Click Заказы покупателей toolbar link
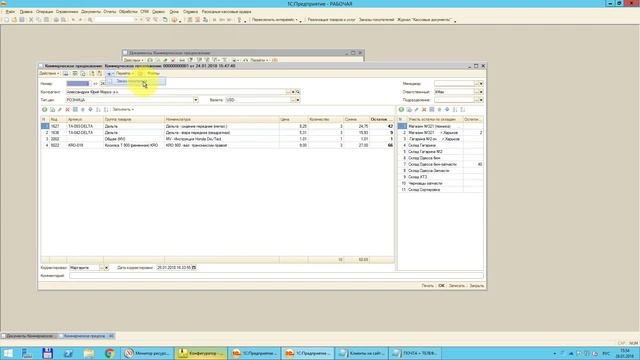640x360 pixels. pos(376,20)
